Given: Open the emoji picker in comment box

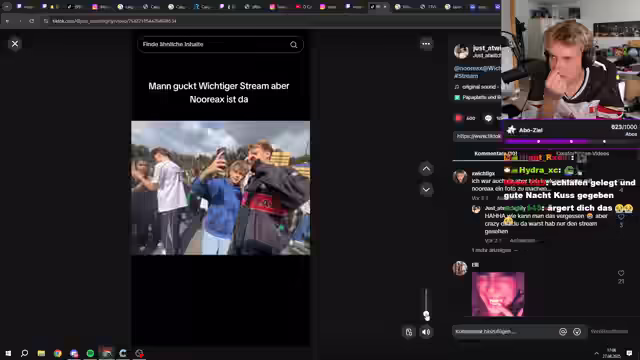Looking at the screenshot, I should pyautogui.click(x=577, y=332).
